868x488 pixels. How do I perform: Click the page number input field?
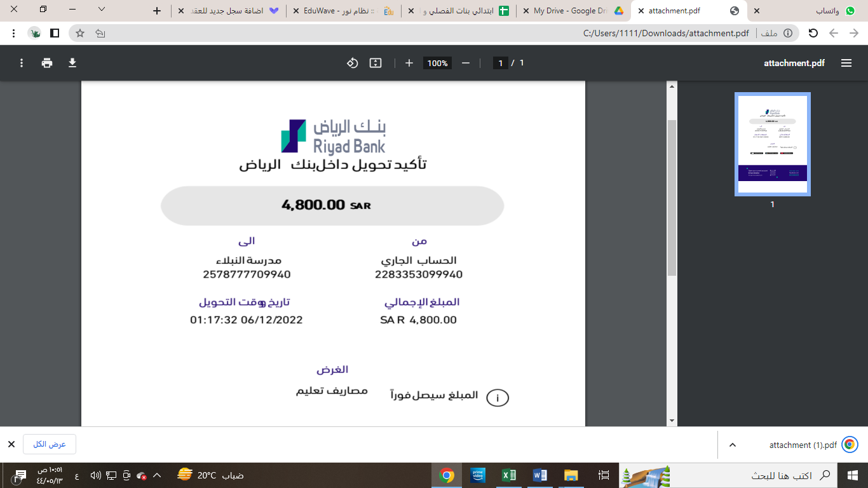click(x=501, y=63)
